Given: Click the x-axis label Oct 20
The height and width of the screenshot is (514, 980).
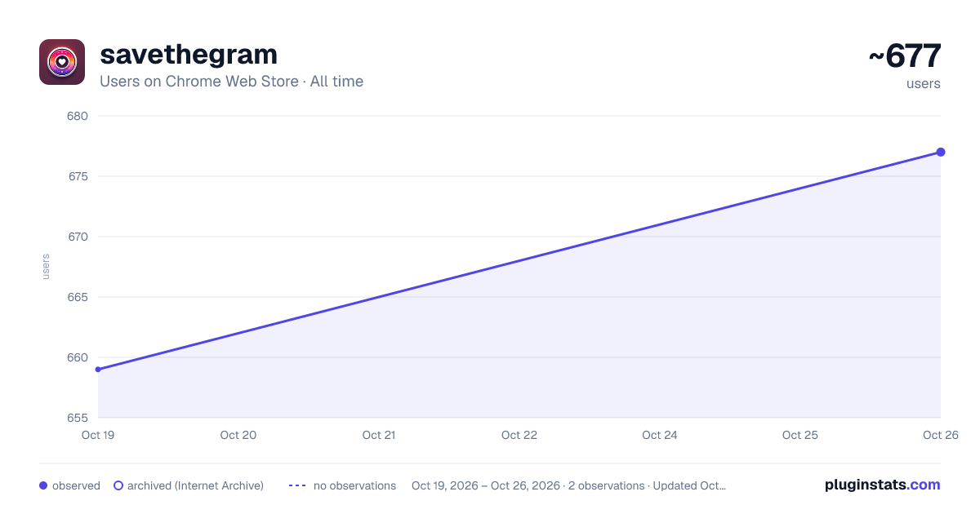Looking at the screenshot, I should pos(238,435).
